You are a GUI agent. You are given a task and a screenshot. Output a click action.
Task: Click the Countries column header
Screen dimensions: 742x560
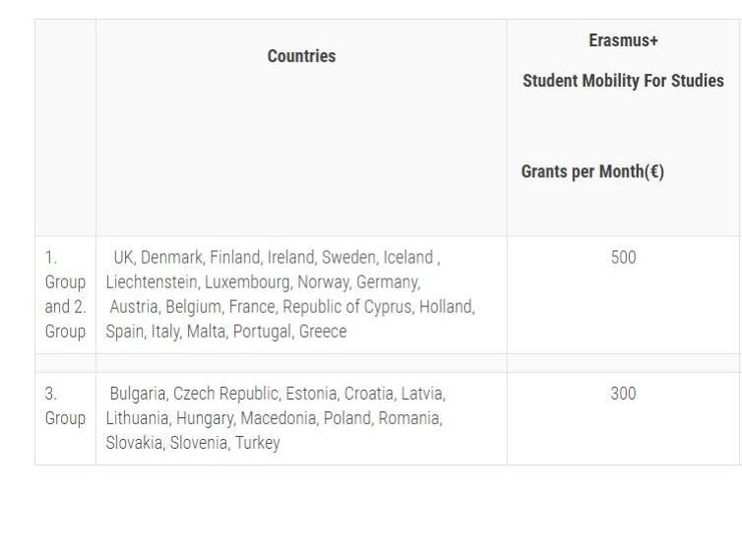(301, 56)
